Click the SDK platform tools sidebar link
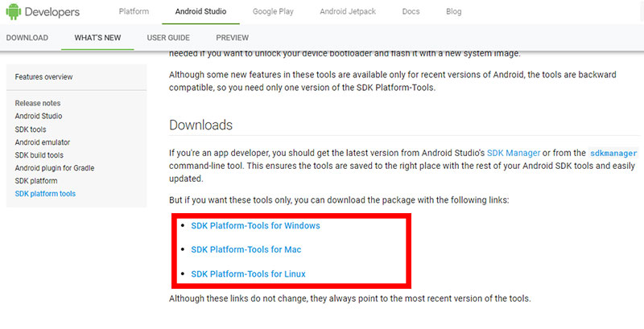This screenshot has width=644, height=329. 45,194
